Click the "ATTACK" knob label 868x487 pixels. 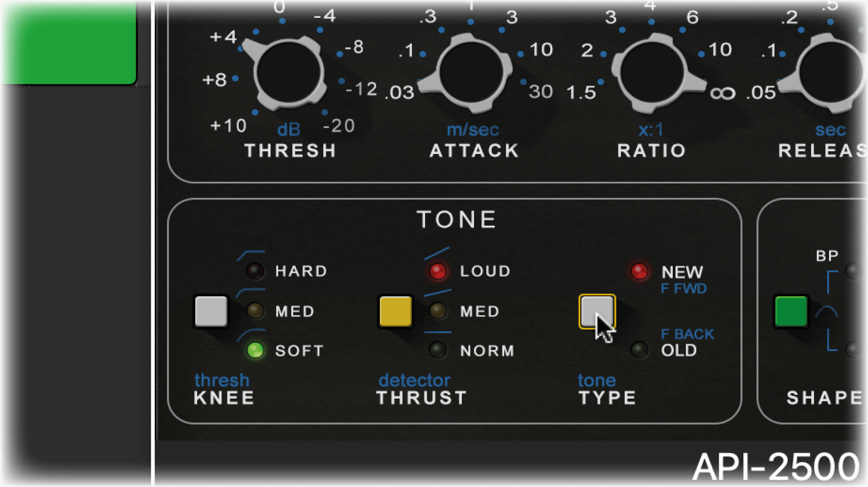(x=475, y=151)
